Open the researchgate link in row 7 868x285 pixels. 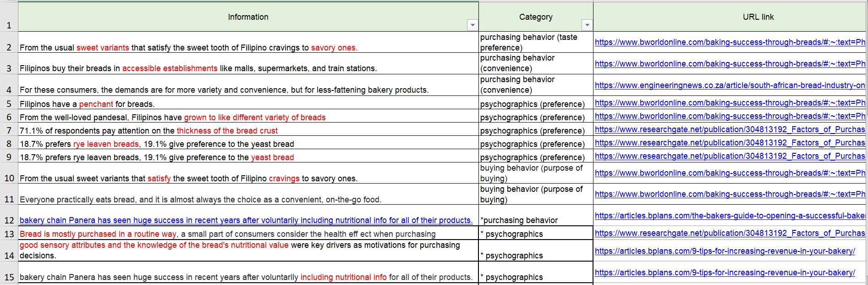730,130
